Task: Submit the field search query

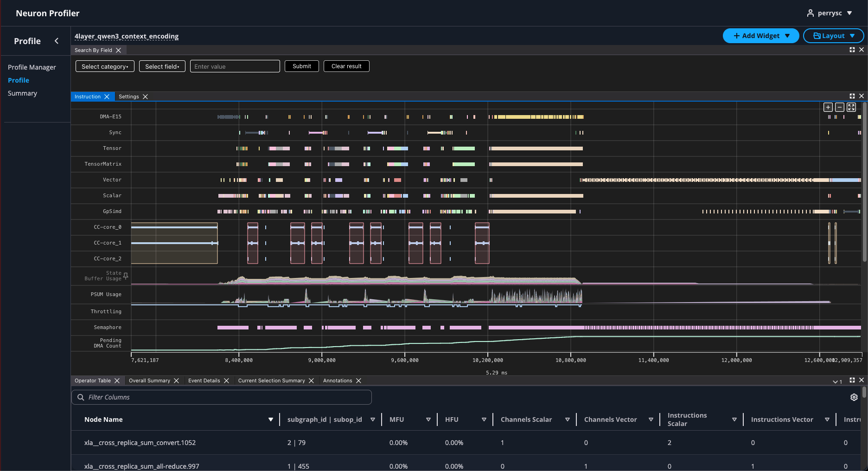Action: (x=301, y=66)
